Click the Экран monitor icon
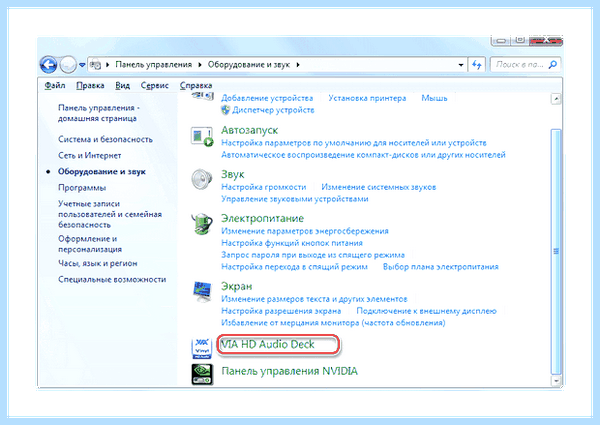This screenshot has height=425, width=600. click(202, 292)
